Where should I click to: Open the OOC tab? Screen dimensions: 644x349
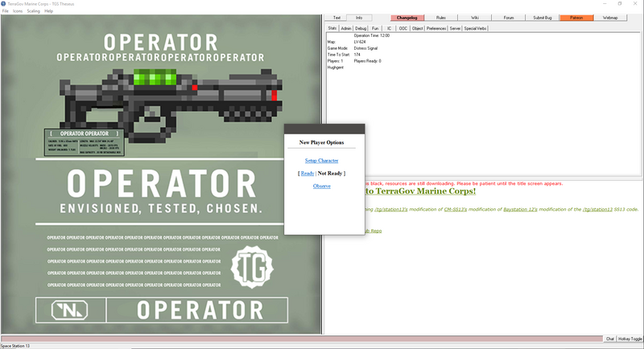[403, 28]
